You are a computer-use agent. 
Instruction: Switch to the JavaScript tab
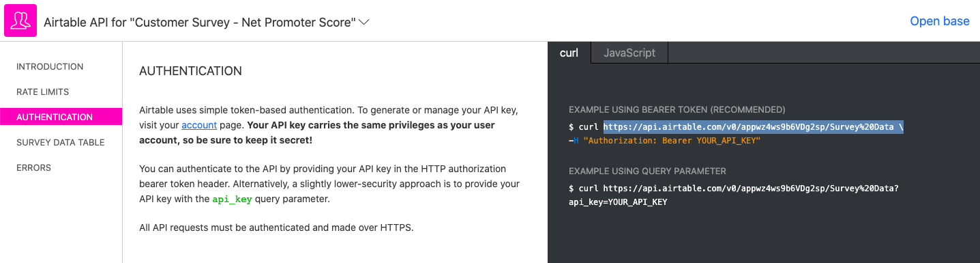(x=629, y=53)
